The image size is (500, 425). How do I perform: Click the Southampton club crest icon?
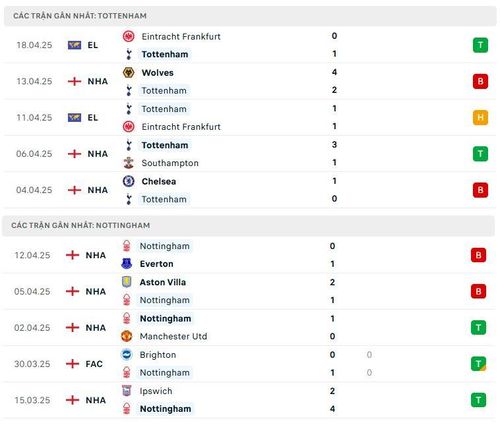pos(129,163)
